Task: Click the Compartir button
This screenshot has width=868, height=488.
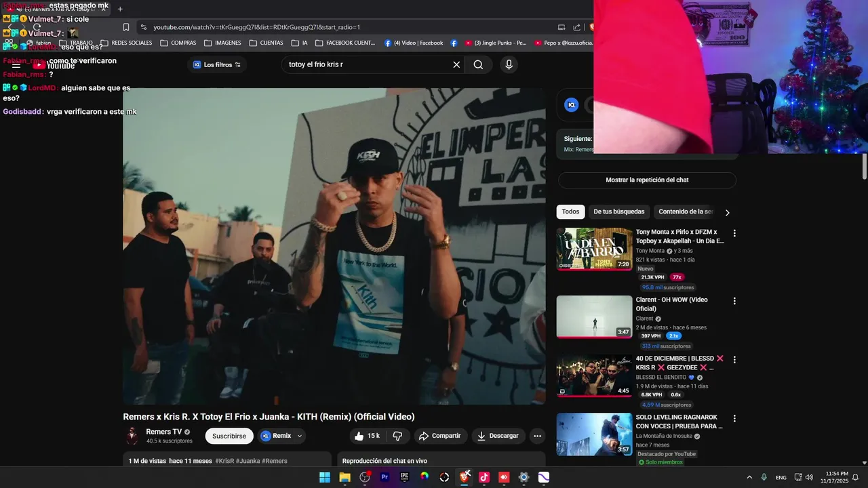Action: point(439,436)
